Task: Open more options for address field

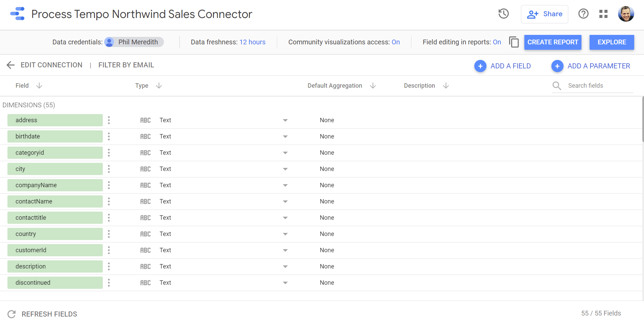Action: (109, 120)
